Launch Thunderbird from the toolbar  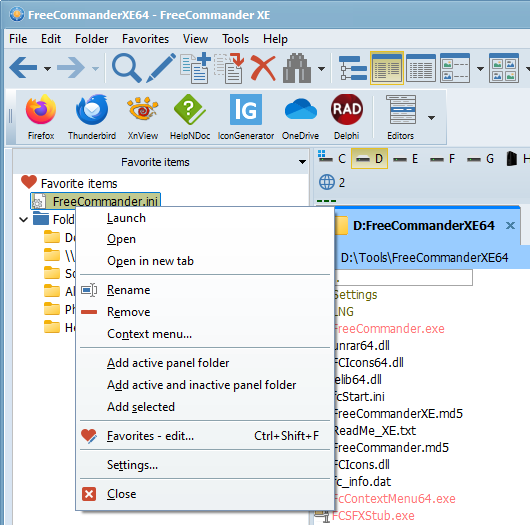(92, 117)
